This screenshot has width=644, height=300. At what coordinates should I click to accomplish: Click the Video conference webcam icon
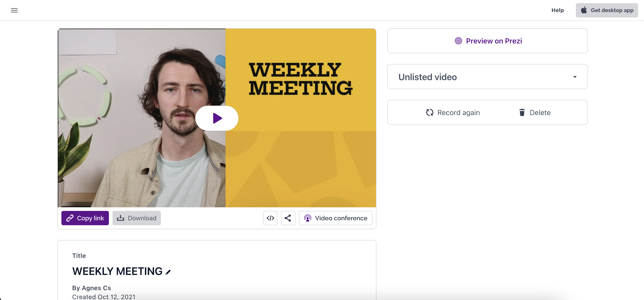tap(307, 218)
